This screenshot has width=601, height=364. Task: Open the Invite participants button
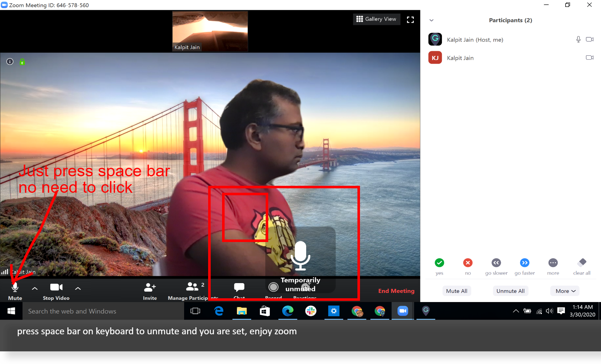click(150, 291)
